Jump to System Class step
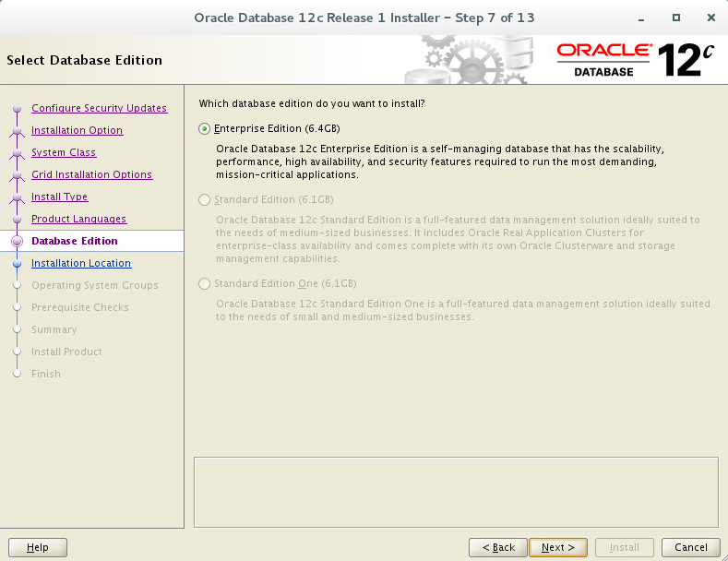728x561 pixels. (x=64, y=152)
